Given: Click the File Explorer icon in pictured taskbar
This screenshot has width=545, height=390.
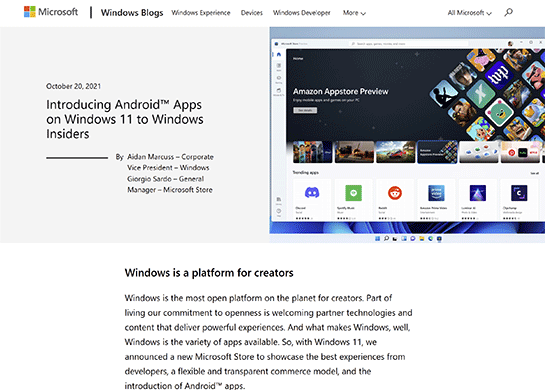Looking at the screenshot, I should click(x=422, y=238).
